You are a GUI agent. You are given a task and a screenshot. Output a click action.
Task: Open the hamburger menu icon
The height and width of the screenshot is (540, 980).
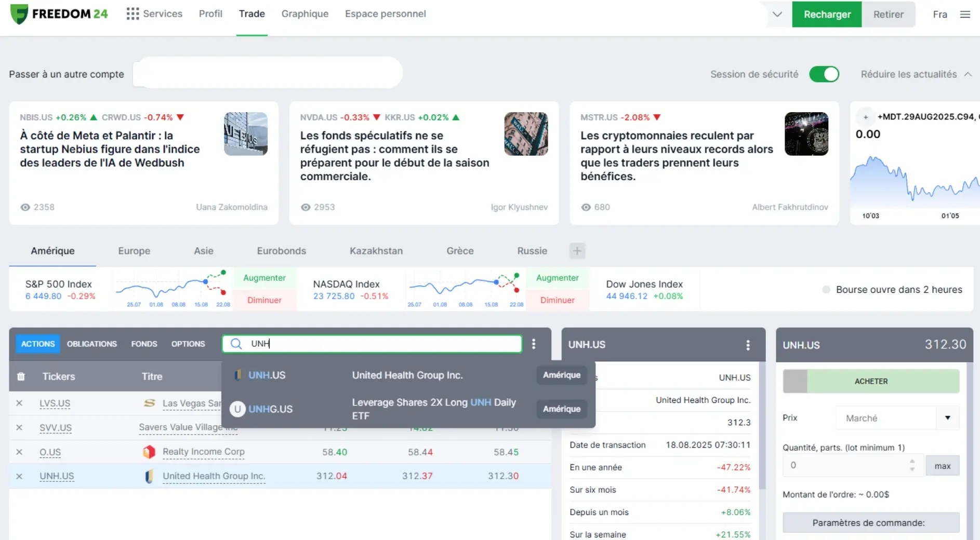[965, 15]
